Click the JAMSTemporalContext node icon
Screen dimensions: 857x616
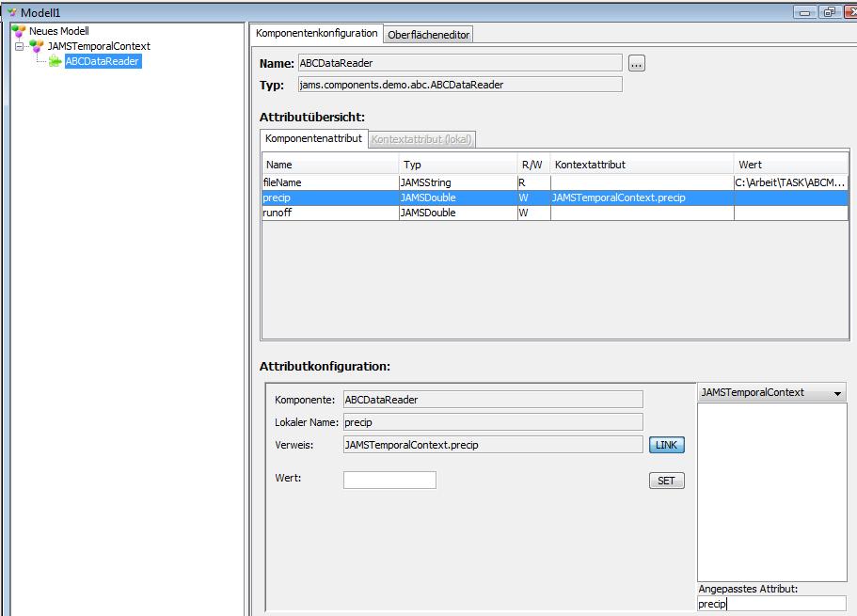(x=37, y=46)
